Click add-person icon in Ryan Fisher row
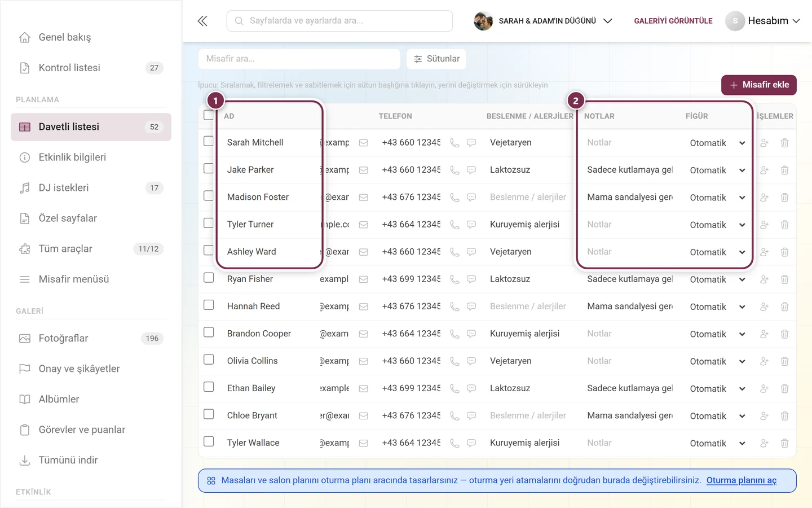 764,279
